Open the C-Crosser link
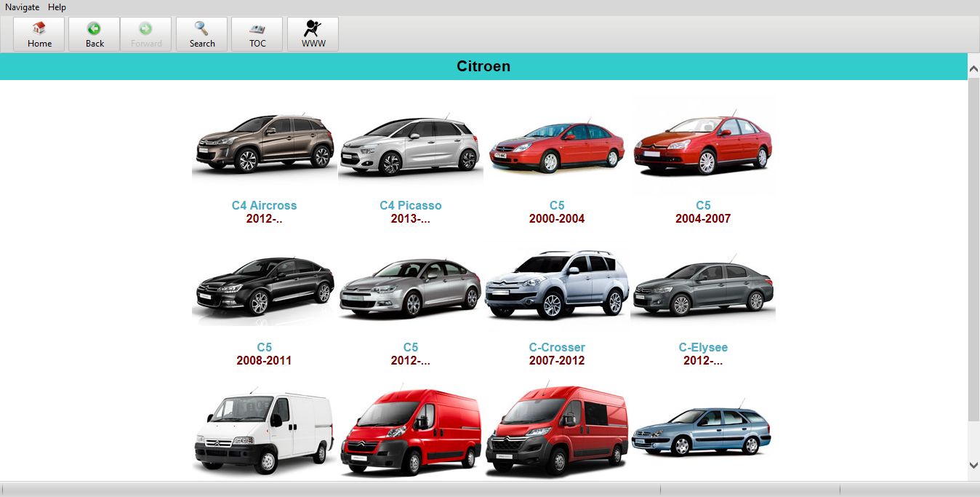The width and height of the screenshot is (980, 497). tap(557, 347)
